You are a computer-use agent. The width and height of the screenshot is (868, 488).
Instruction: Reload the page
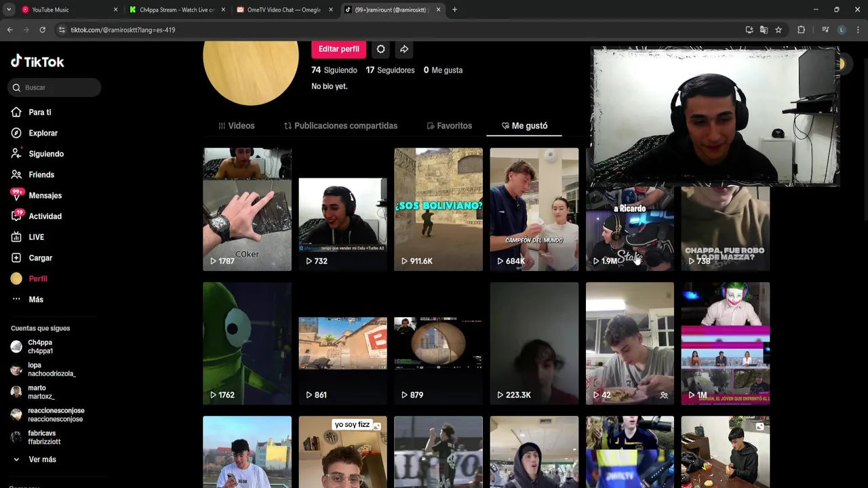point(42,30)
